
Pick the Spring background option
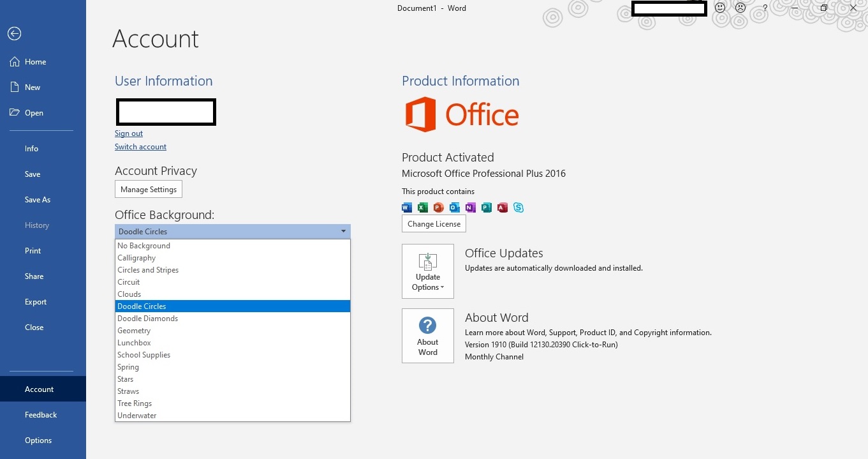(233, 367)
